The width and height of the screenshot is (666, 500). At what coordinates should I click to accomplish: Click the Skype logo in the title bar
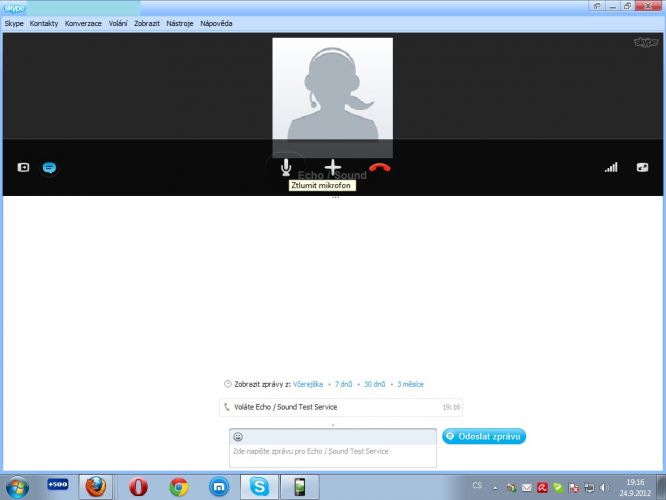click(14, 8)
